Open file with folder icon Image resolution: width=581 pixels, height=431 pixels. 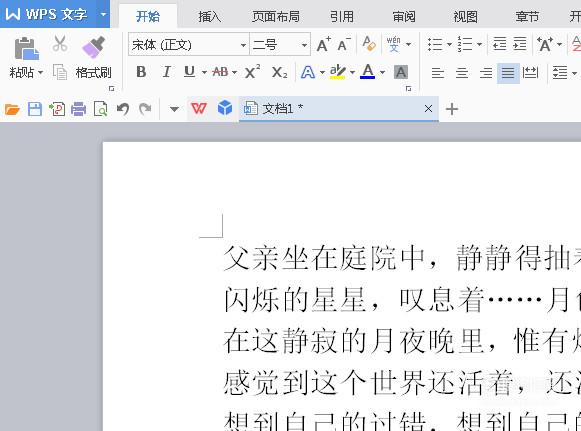[x=12, y=109]
